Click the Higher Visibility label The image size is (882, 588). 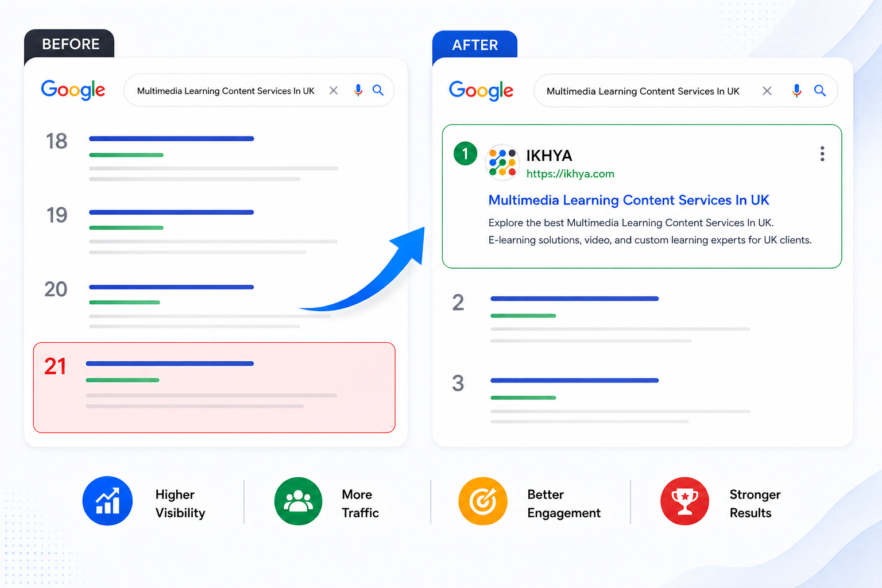pos(180,504)
